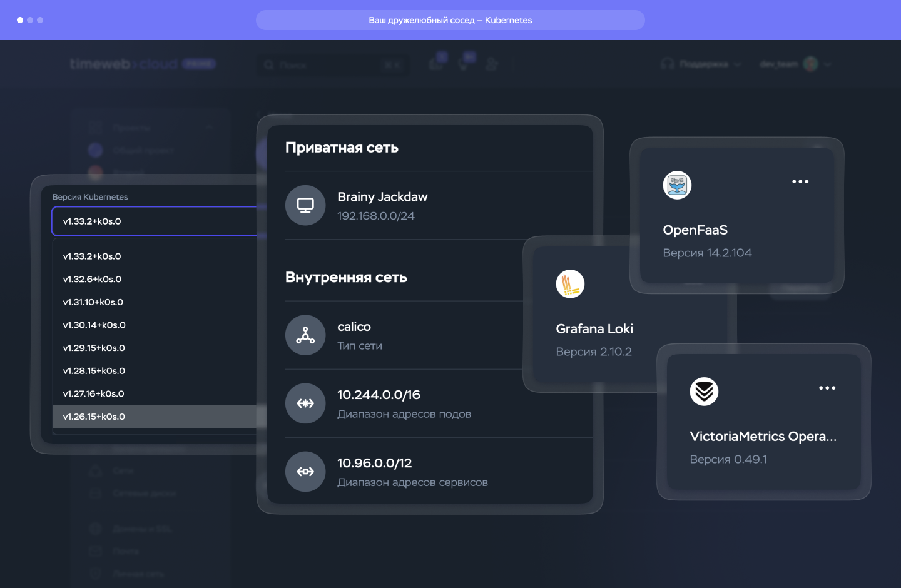
Task: Click the VictoriaMetrics logo icon
Action: pos(704,392)
